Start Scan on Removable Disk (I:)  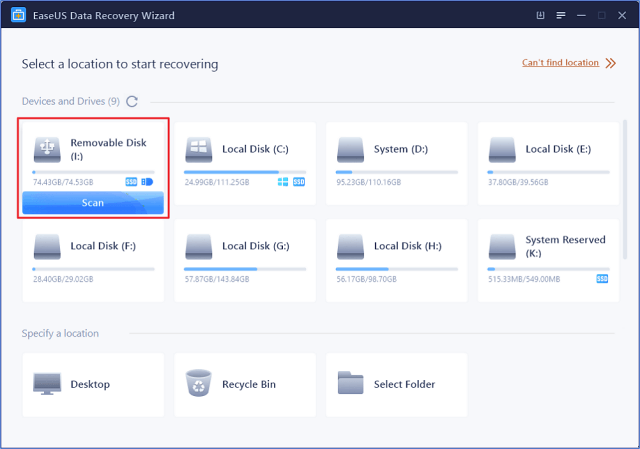pyautogui.click(x=93, y=203)
